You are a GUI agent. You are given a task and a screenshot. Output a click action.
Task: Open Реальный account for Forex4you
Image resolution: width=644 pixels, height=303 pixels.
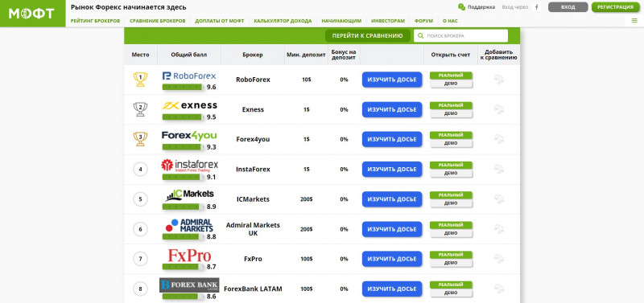pos(451,135)
